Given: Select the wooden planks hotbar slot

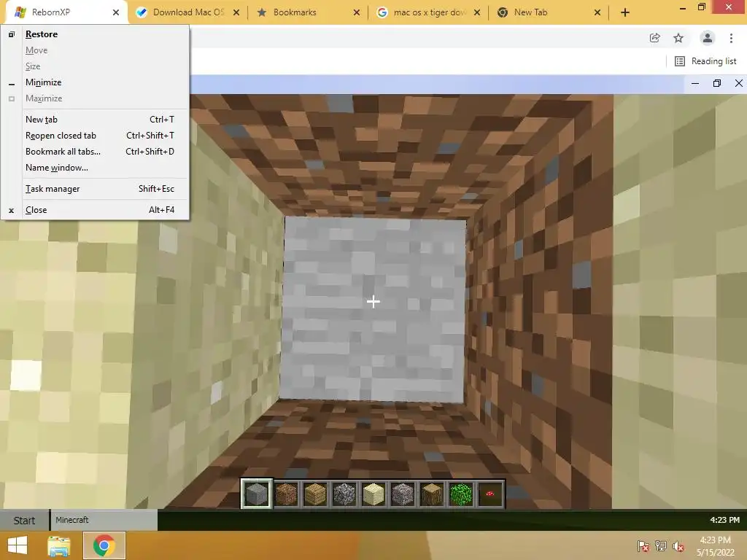Looking at the screenshot, I should [x=315, y=494].
